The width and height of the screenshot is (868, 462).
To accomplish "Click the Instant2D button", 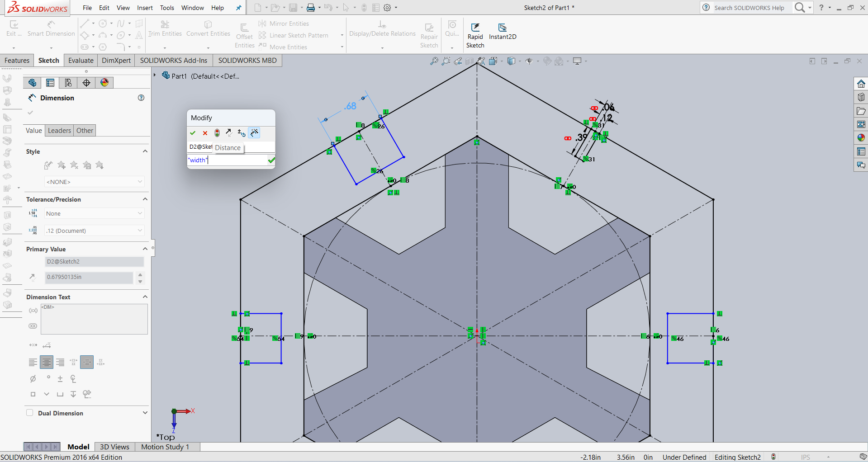I will click(x=503, y=32).
